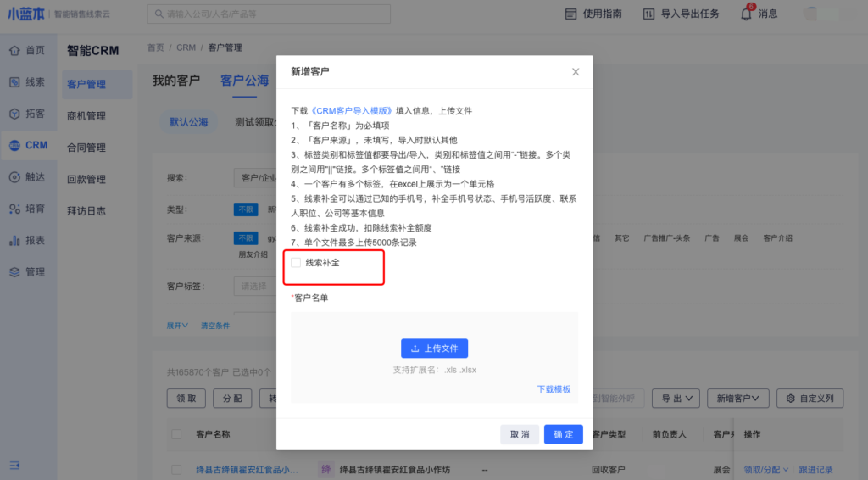
Task: Open the 导出 export dropdown
Action: point(679,398)
